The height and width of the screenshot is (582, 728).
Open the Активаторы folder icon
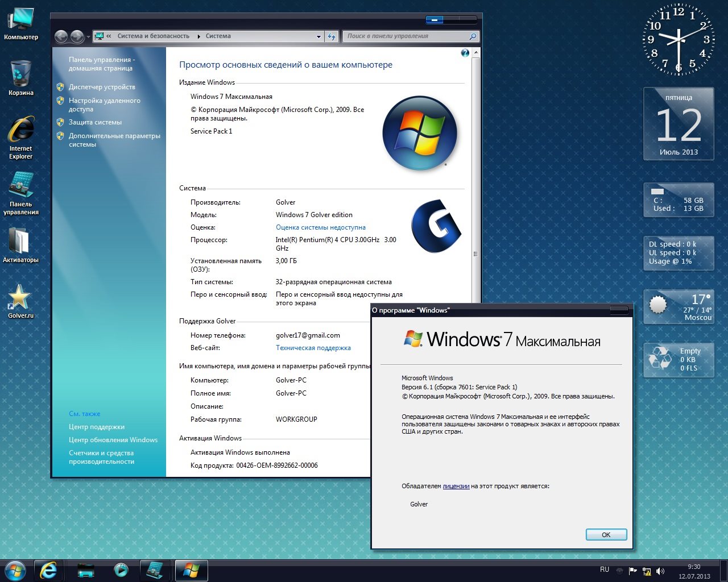point(21,245)
